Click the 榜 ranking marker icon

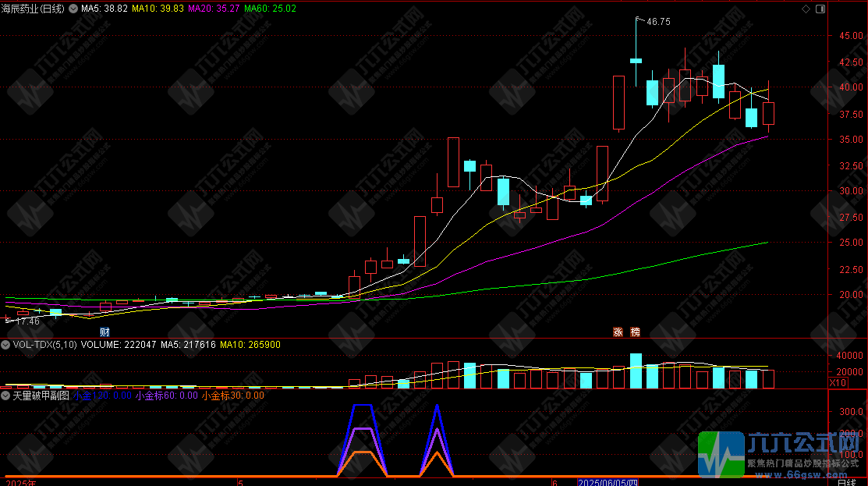click(635, 332)
